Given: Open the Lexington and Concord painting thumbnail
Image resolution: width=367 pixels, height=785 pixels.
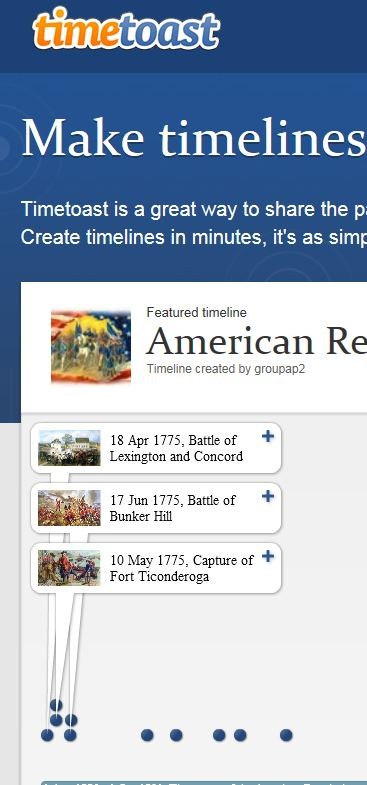Looking at the screenshot, I should 69,448.
